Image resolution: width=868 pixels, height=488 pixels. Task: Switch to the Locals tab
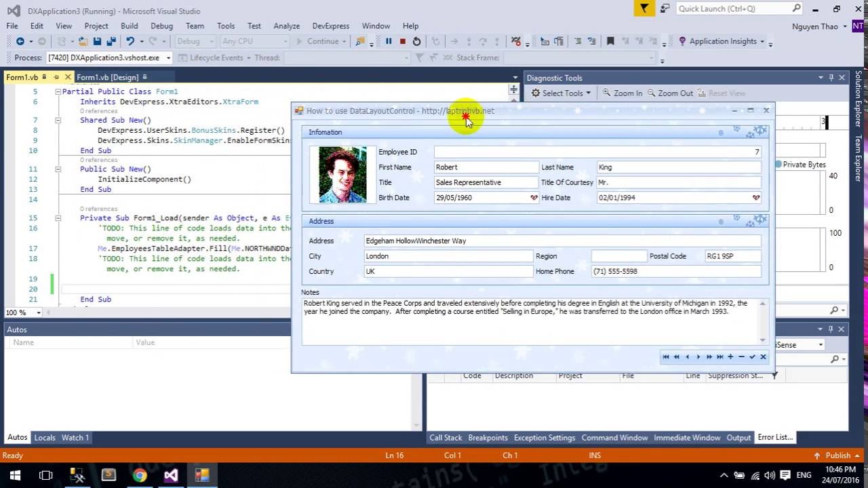pyautogui.click(x=45, y=438)
